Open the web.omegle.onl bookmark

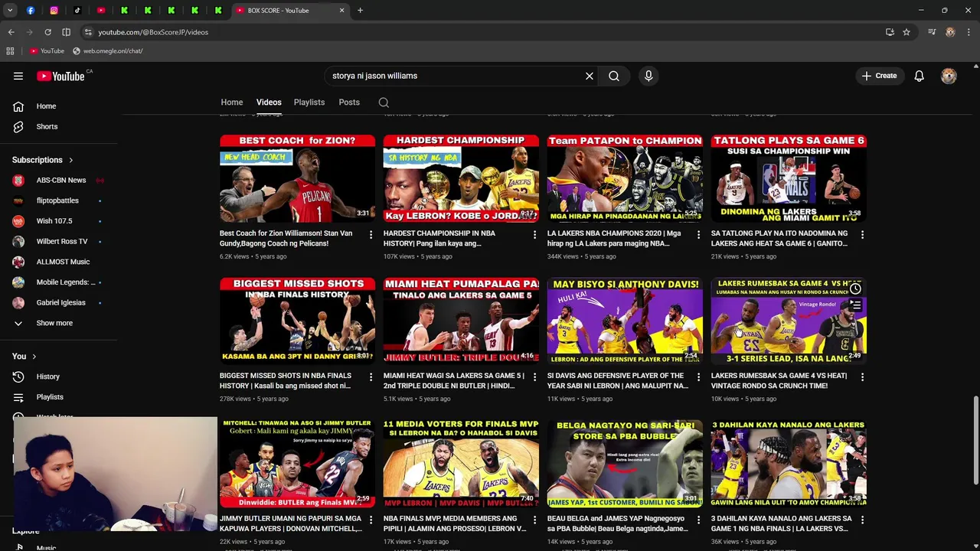pos(108,51)
